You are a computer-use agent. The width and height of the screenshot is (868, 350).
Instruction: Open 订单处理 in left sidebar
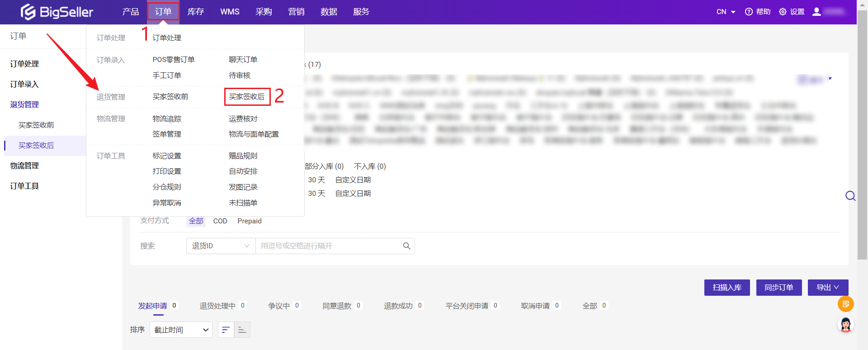24,64
